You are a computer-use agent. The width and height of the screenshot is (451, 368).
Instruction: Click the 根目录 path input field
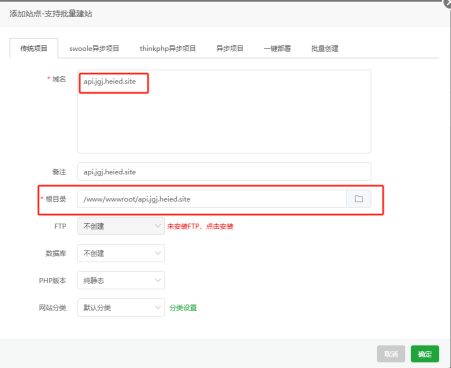(212, 199)
